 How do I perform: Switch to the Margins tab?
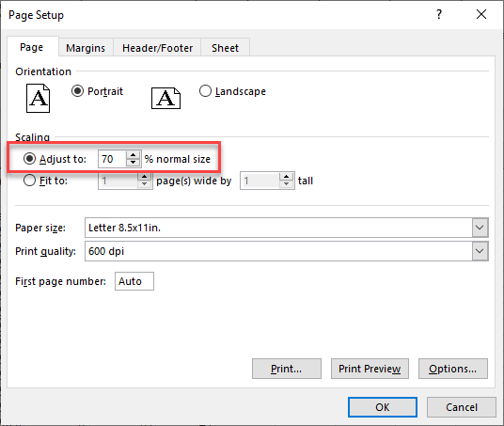pos(86,48)
